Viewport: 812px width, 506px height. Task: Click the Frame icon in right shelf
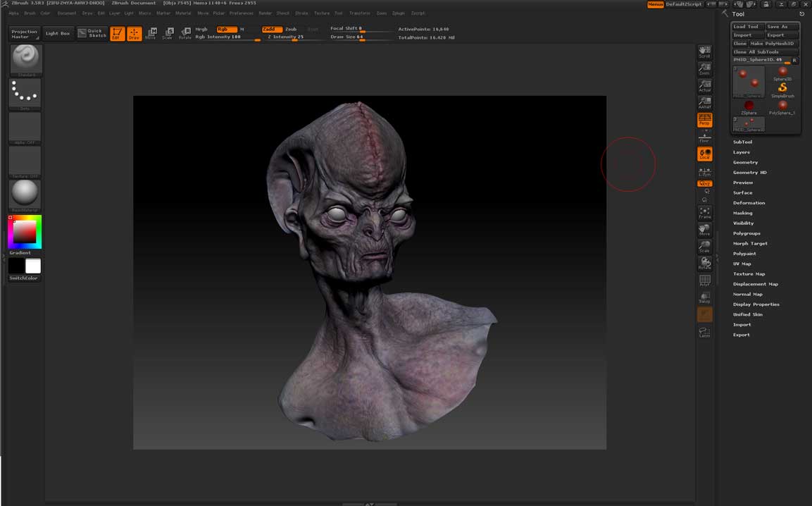pyautogui.click(x=705, y=213)
